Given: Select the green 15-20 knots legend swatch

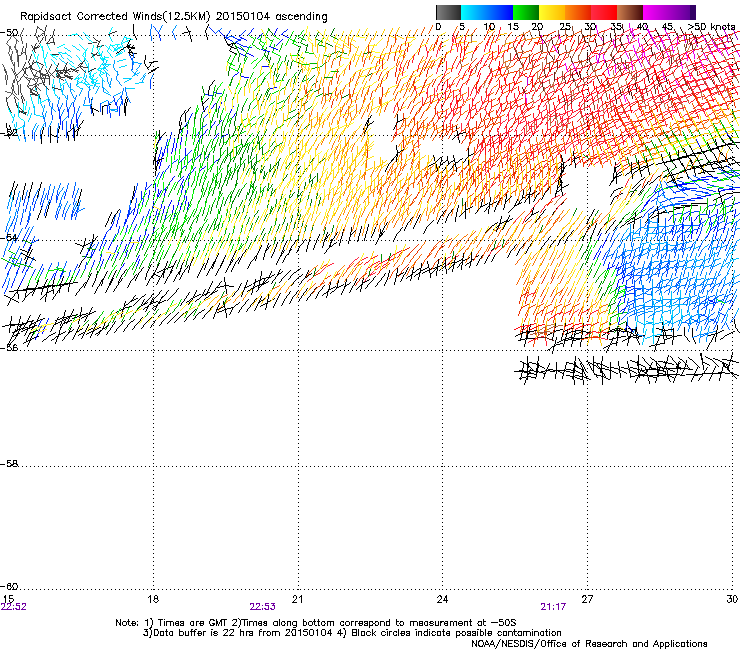Looking at the screenshot, I should pos(526,12).
